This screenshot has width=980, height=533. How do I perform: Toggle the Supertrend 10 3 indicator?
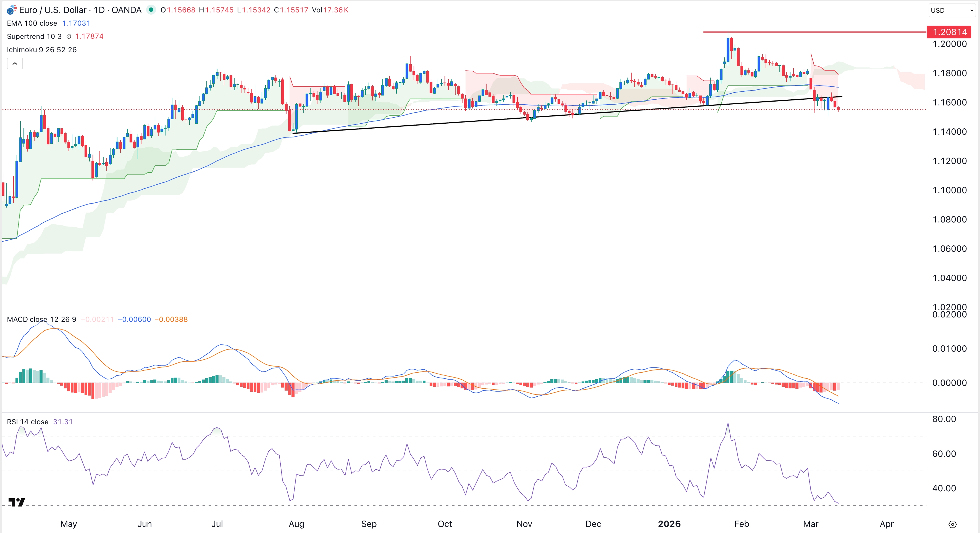(x=34, y=36)
